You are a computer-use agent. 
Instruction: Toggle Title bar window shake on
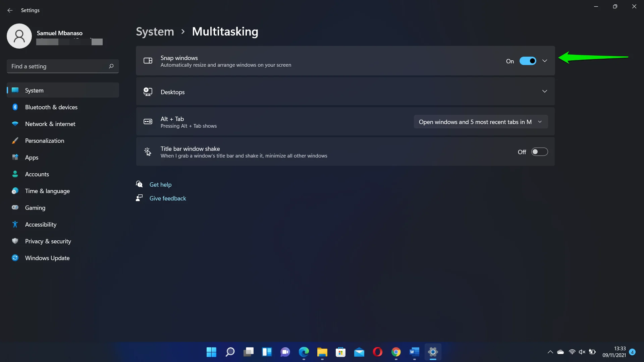click(539, 152)
